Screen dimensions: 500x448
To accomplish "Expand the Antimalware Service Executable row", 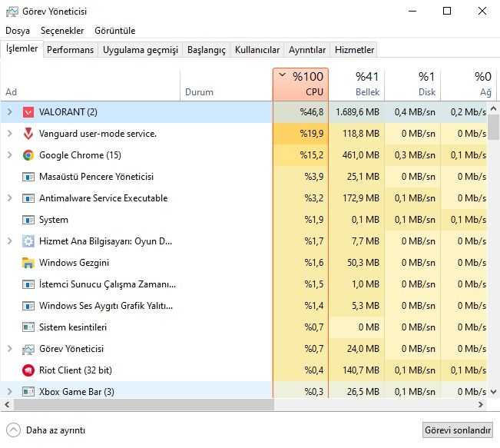I will [9, 198].
